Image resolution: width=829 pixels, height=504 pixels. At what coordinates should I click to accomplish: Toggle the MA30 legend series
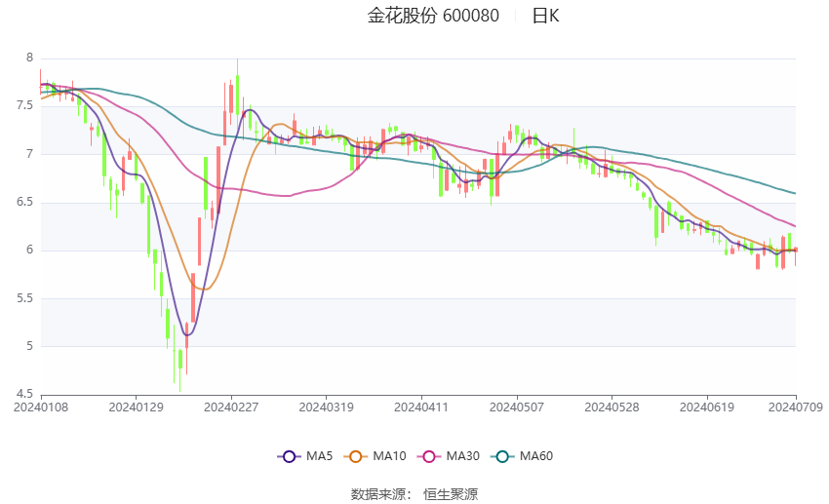click(449, 456)
